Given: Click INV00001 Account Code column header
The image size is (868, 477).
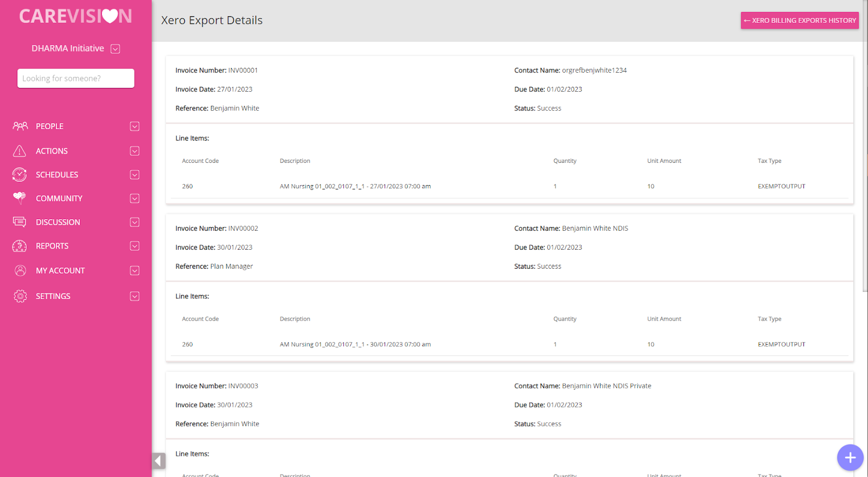Looking at the screenshot, I should (200, 161).
